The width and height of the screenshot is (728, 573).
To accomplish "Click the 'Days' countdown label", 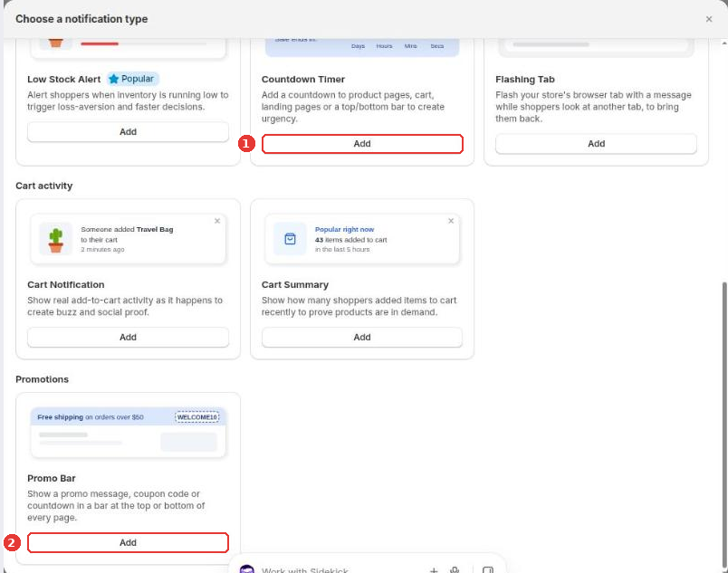I will point(358,46).
